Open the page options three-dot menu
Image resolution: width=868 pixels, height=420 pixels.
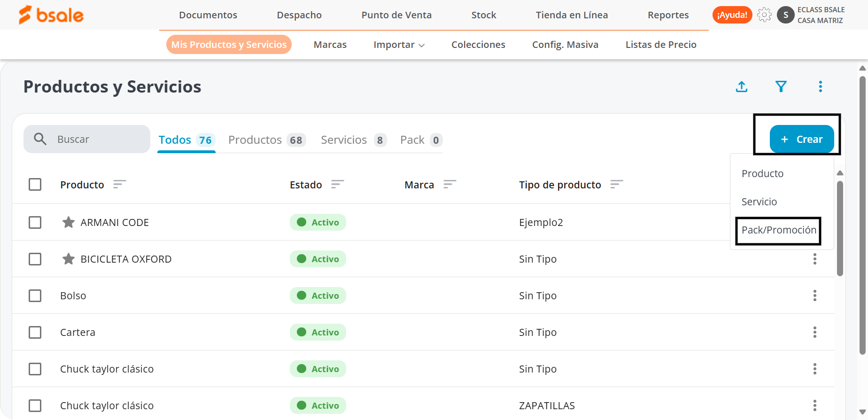[x=821, y=86]
